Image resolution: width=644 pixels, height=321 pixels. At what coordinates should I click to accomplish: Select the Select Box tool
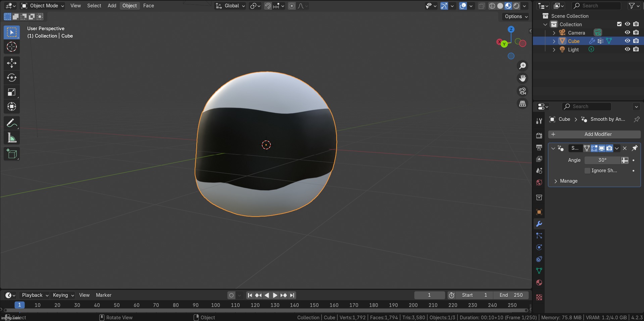pyautogui.click(x=12, y=32)
